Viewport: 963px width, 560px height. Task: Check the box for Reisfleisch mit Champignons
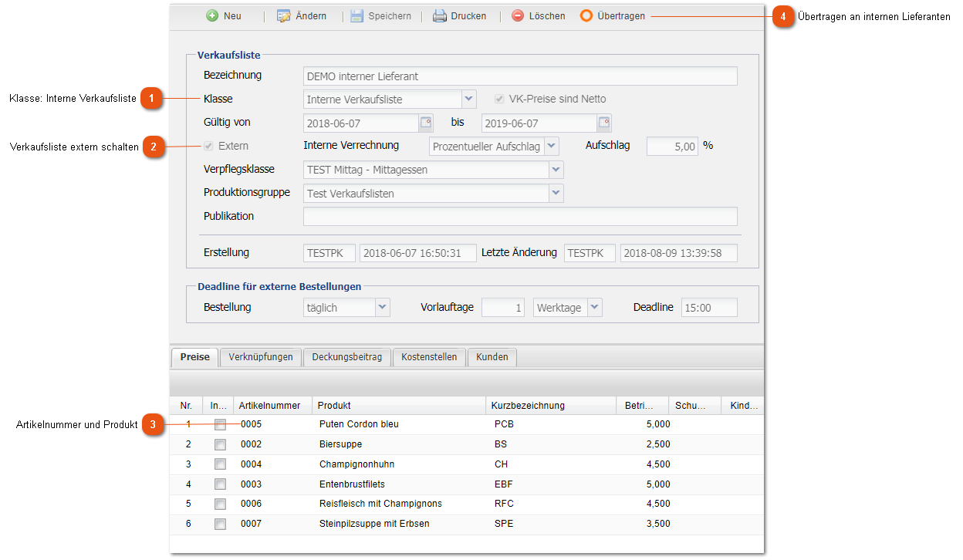221,504
